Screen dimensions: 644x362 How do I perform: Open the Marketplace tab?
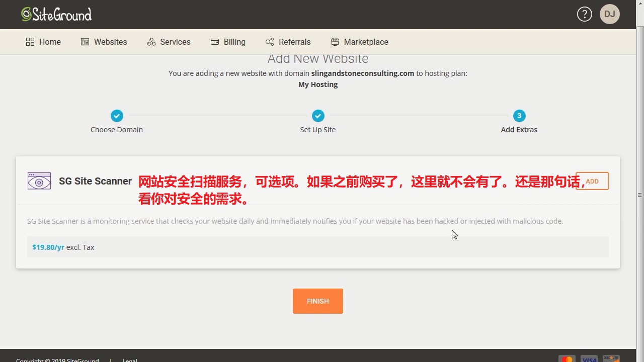tap(359, 42)
